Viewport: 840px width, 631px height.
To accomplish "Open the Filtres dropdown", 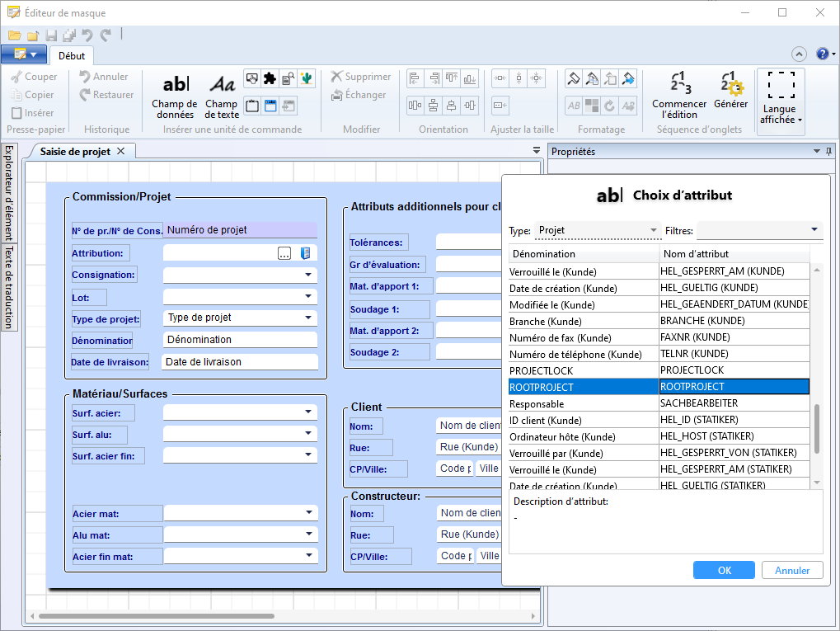I will 814,230.
